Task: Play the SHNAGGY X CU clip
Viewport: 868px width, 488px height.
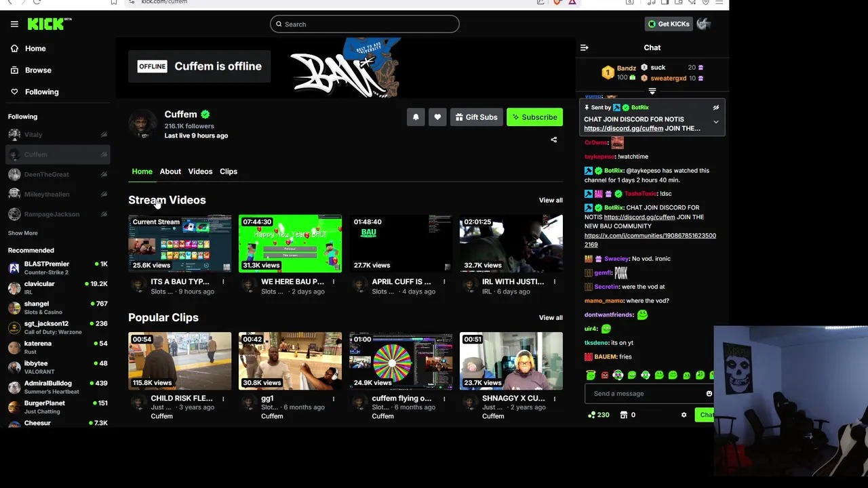Action: [511, 361]
